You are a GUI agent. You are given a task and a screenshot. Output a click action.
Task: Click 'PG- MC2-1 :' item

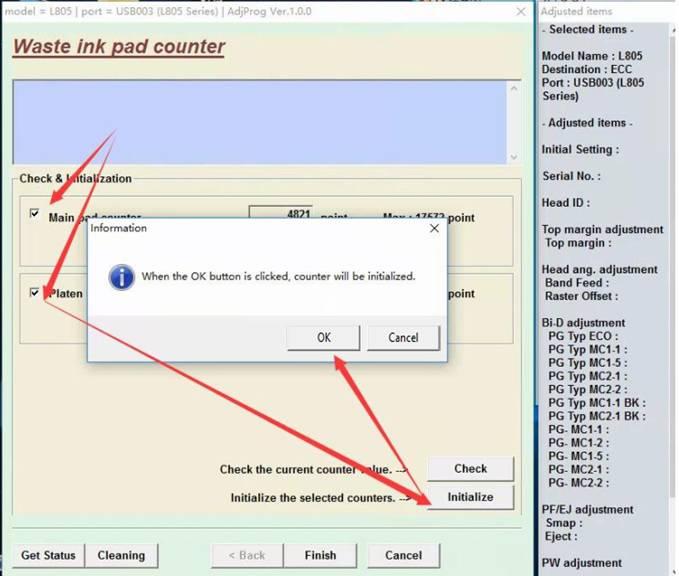(579, 469)
